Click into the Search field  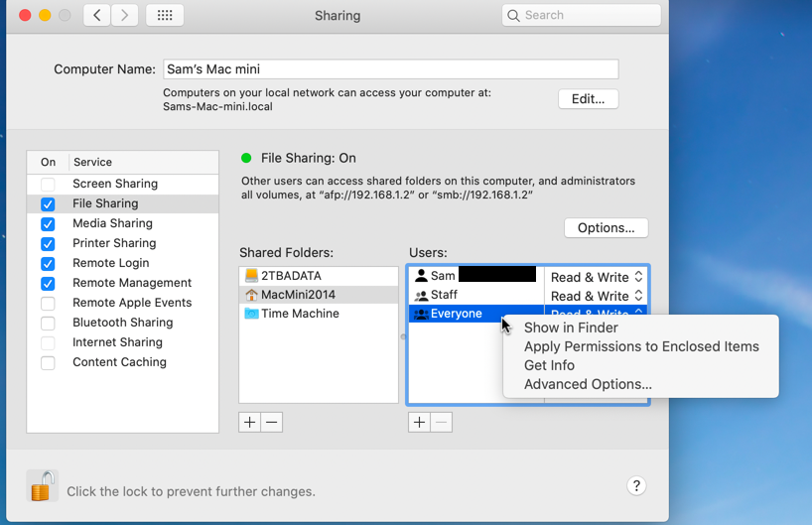[581, 15]
